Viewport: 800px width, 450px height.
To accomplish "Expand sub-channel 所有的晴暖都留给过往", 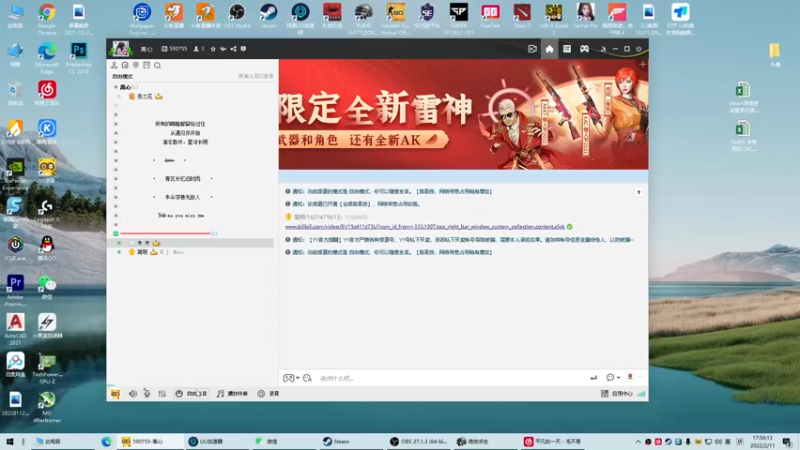I will (x=116, y=124).
